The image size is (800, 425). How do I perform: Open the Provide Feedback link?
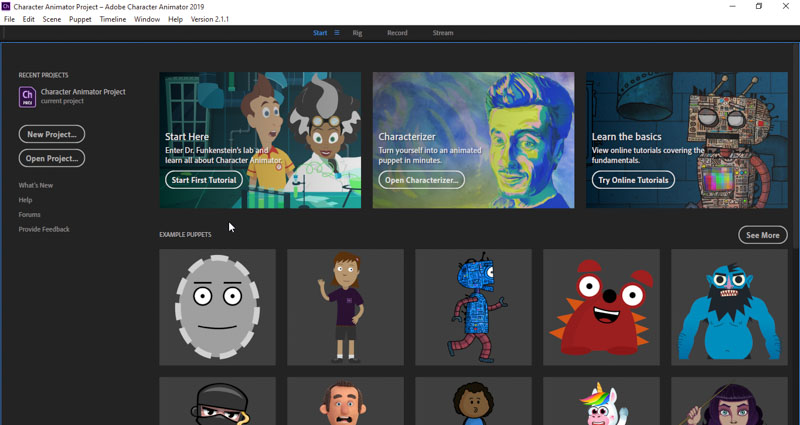(44, 229)
